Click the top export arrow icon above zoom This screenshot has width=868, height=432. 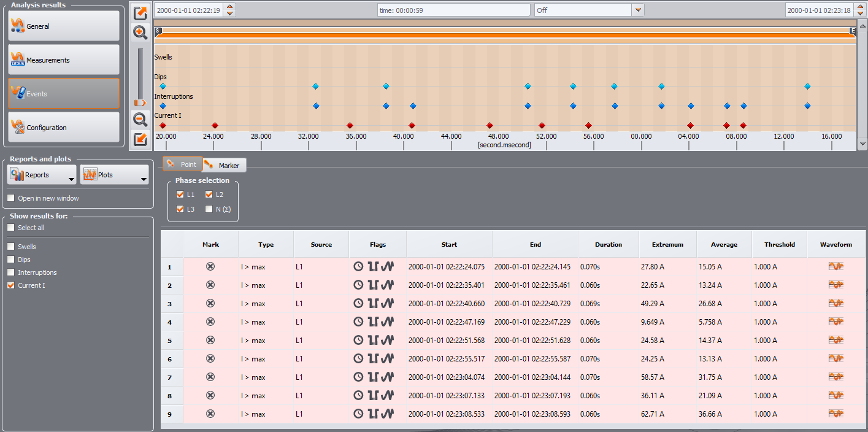tap(140, 12)
